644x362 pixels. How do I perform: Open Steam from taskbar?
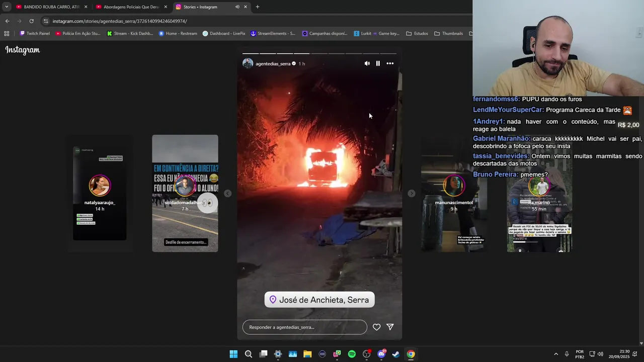tap(396, 354)
